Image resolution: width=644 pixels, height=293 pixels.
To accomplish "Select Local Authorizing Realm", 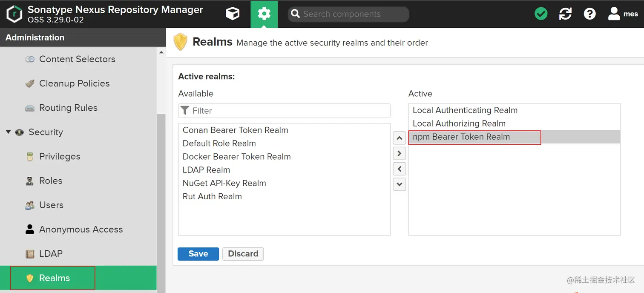I will pos(514,124).
